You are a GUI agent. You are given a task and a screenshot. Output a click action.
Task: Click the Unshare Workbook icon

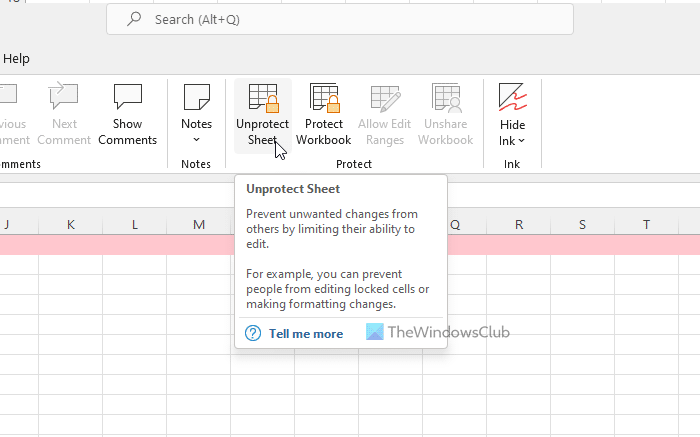(446, 99)
